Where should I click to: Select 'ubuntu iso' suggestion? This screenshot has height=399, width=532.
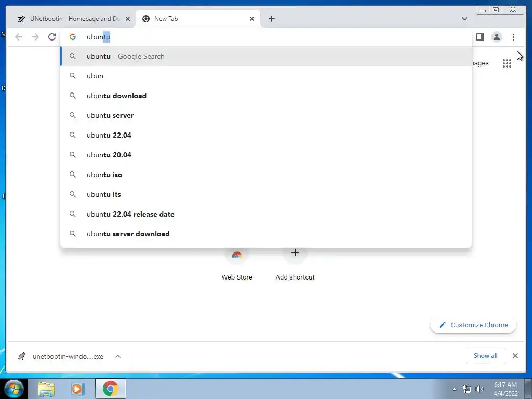click(x=266, y=175)
